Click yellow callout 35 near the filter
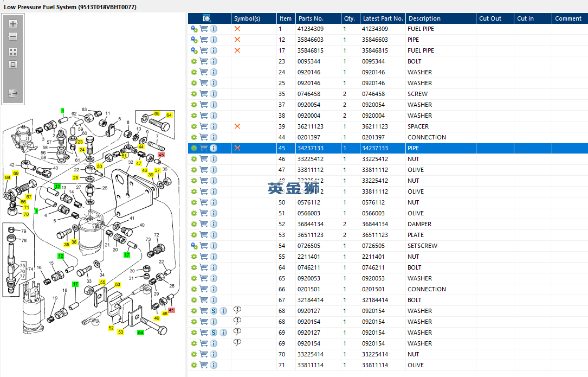The image size is (588, 377). tap(66, 245)
